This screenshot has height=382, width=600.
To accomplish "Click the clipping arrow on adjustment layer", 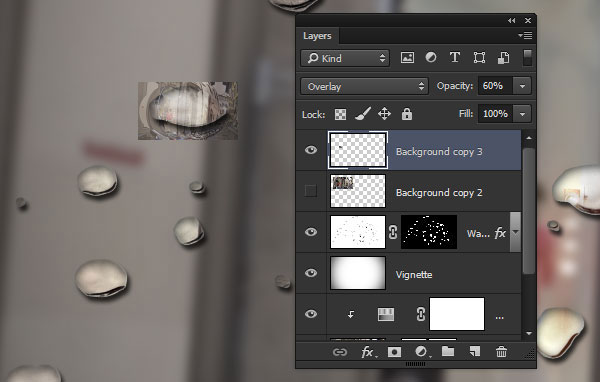I will point(351,314).
